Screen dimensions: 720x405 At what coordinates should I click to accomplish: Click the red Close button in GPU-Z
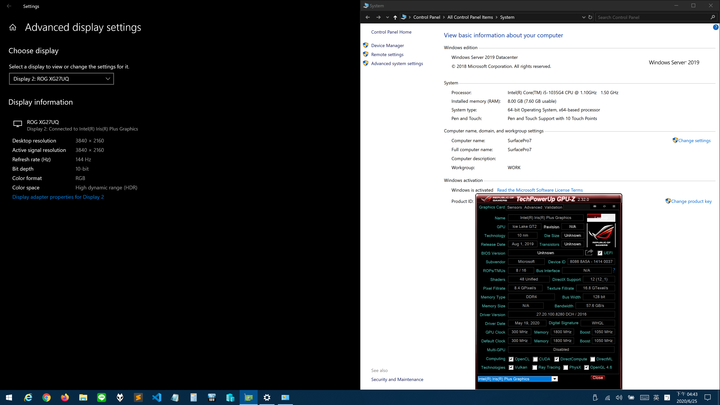pos(597,378)
